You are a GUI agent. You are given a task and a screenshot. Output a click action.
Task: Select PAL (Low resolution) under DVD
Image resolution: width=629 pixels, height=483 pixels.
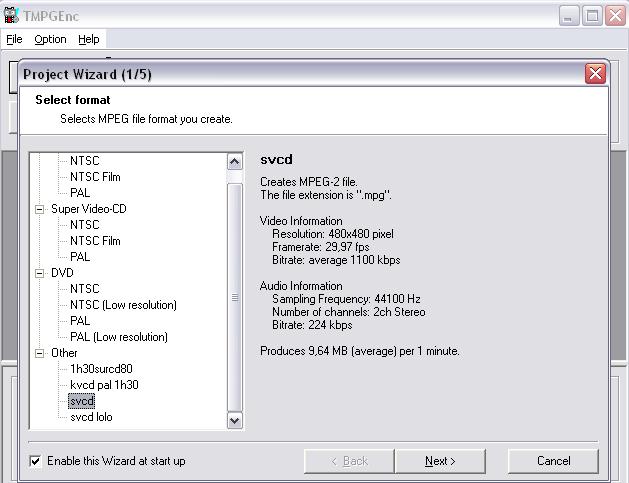tap(119, 337)
